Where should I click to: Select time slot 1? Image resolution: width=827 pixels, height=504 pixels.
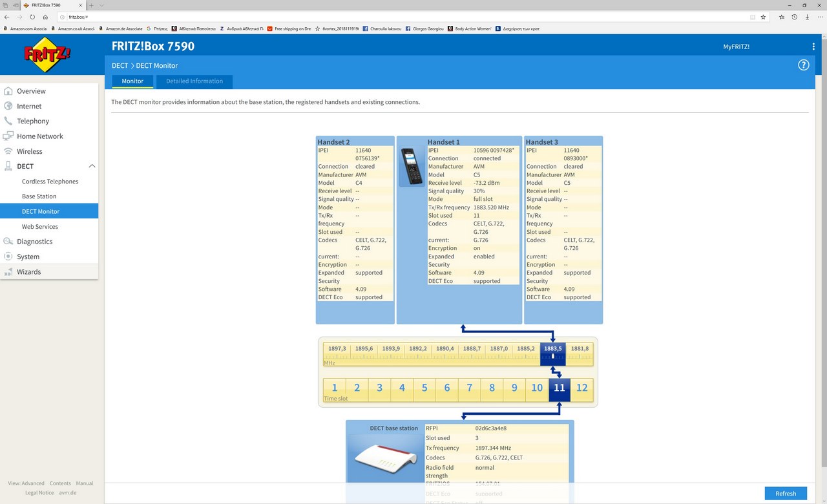point(335,390)
